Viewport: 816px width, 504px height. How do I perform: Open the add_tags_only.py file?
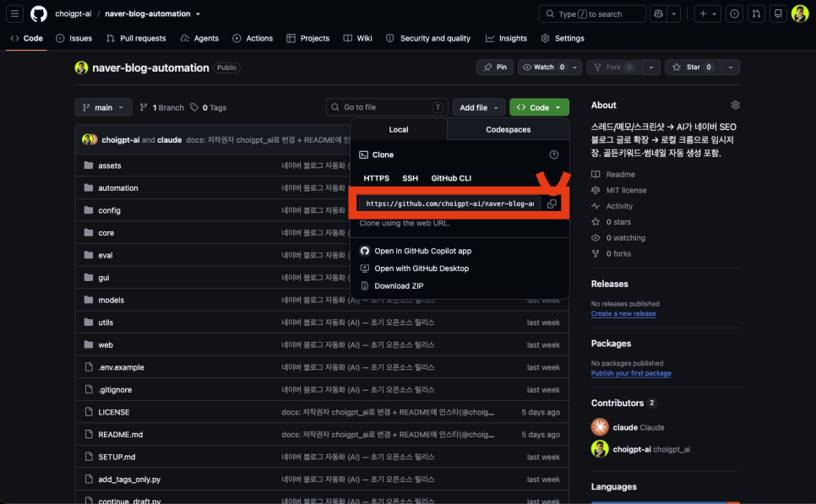pos(129,479)
